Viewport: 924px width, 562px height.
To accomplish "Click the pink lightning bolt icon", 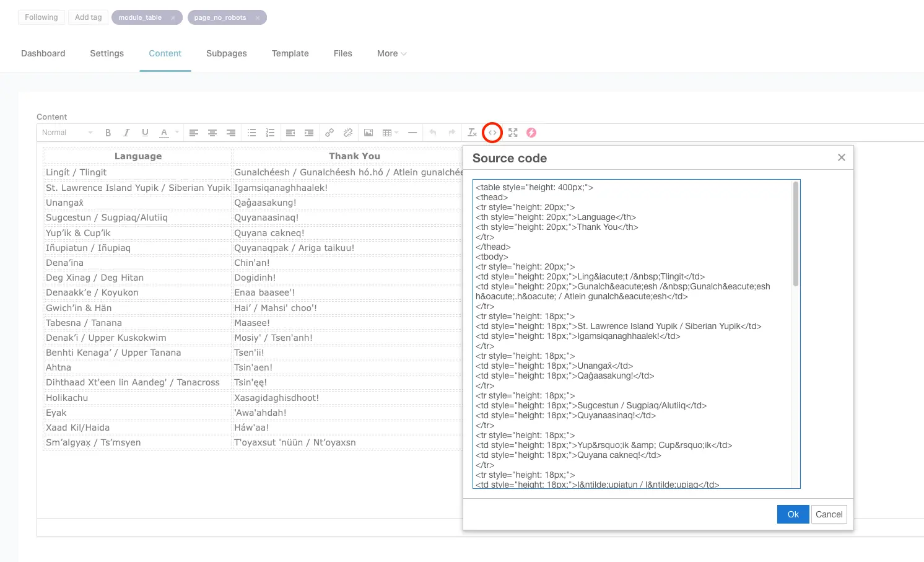I will tap(531, 133).
